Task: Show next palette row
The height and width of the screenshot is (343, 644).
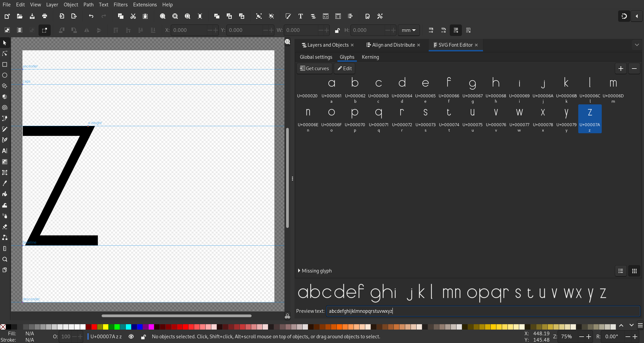Action: (632, 326)
